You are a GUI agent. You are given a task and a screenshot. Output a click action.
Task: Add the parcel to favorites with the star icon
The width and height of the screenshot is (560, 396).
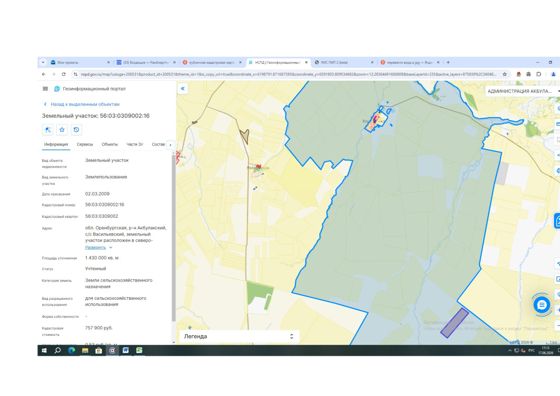(x=62, y=130)
